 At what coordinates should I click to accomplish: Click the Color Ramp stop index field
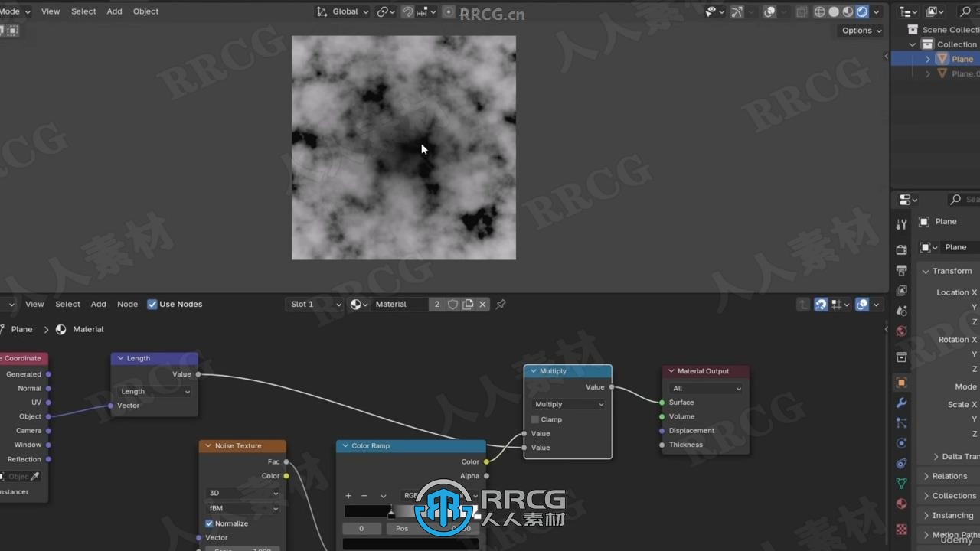coord(361,528)
